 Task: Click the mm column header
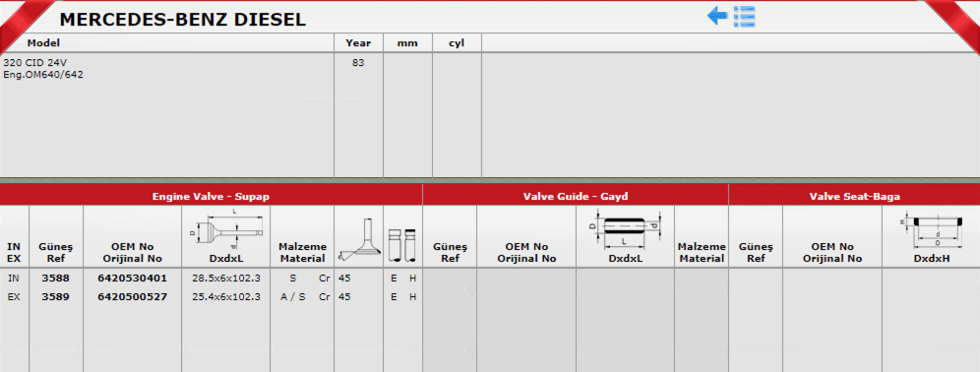tap(407, 43)
